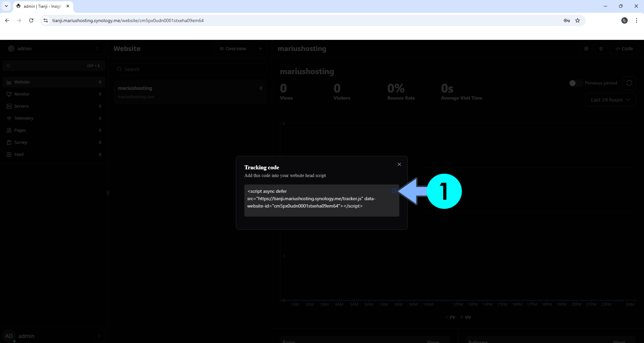Click the tracking code script text
The height and width of the screenshot is (343, 644).
pos(311,198)
